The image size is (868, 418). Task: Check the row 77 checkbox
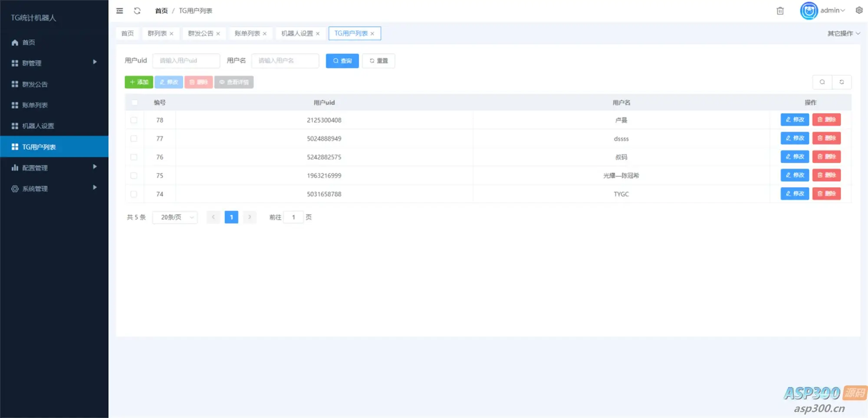click(134, 139)
